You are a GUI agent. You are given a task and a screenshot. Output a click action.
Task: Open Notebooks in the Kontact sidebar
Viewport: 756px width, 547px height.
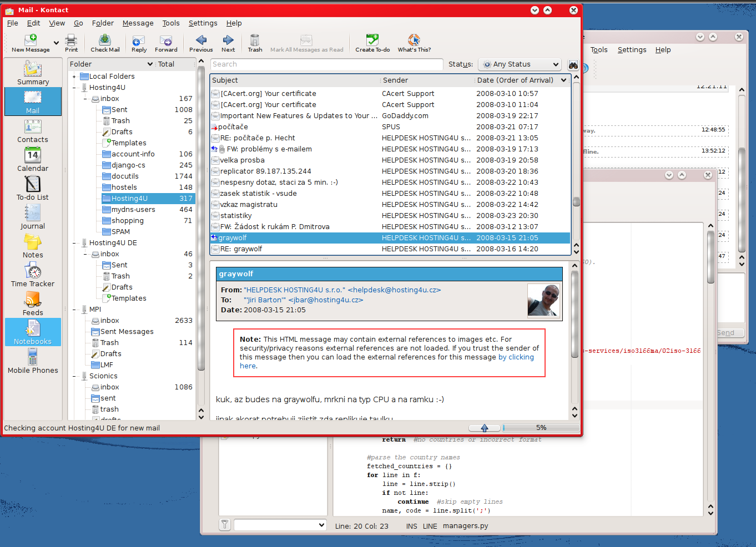(x=33, y=333)
